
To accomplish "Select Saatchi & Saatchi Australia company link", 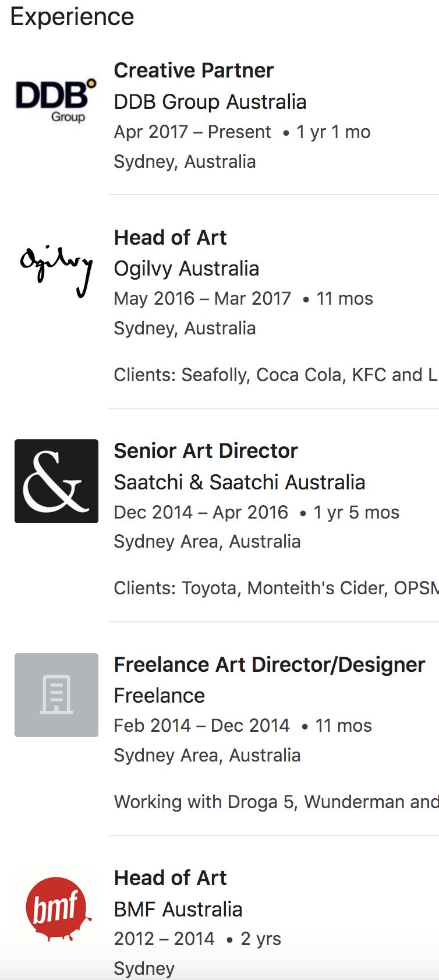I will [x=240, y=482].
